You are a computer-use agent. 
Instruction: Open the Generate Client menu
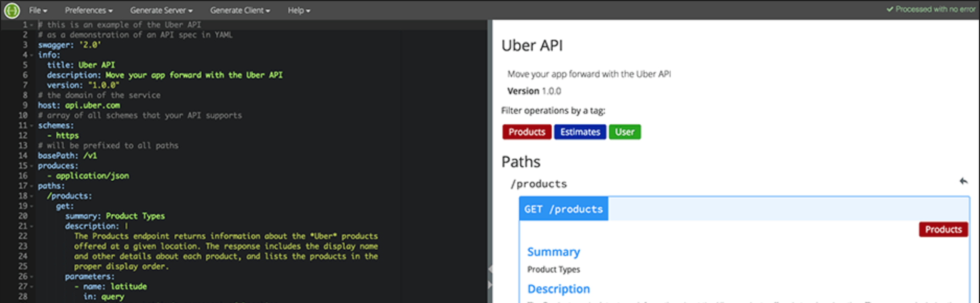[240, 10]
